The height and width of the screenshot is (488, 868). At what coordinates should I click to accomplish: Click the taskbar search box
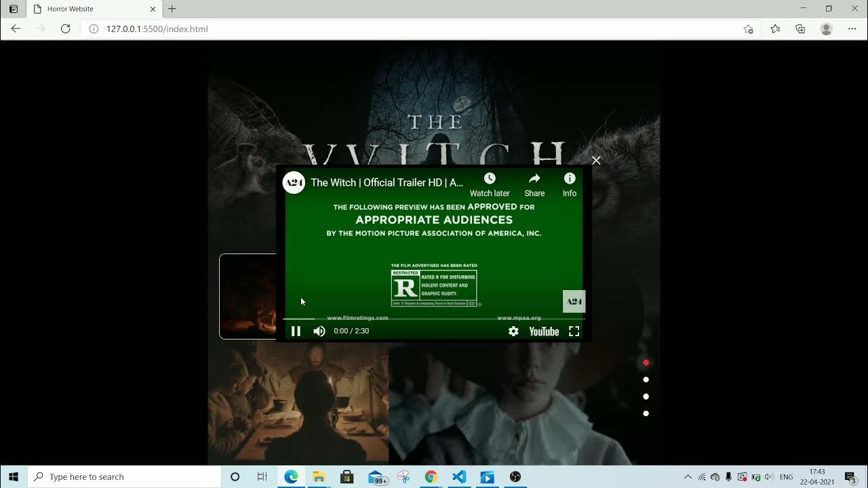[125, 476]
